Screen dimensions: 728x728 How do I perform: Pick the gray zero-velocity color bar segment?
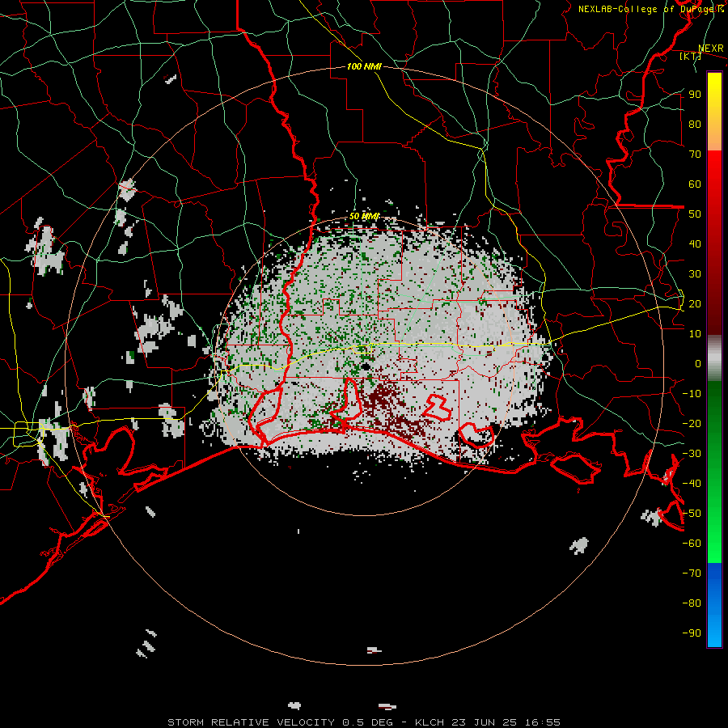pos(714,358)
